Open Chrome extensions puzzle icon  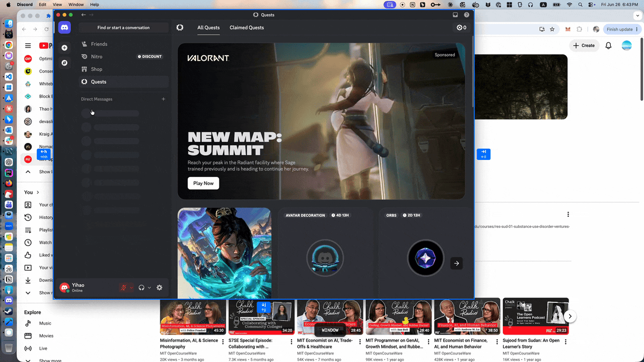point(579,29)
